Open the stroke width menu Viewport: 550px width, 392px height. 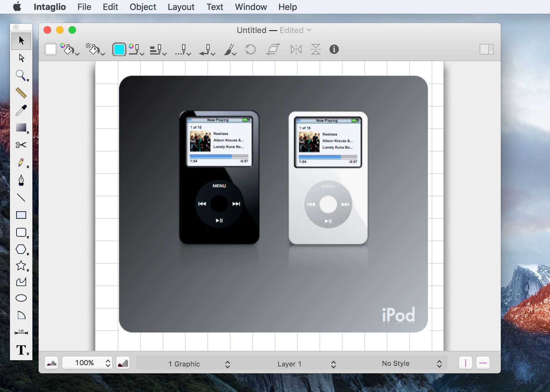[x=158, y=49]
